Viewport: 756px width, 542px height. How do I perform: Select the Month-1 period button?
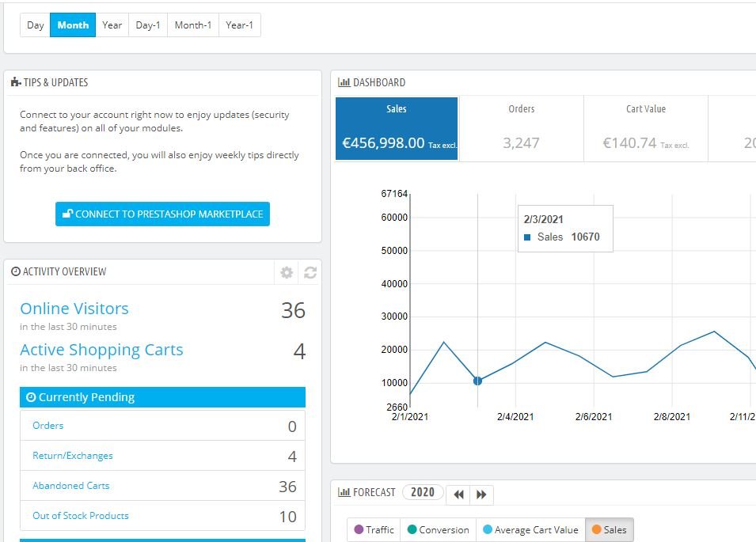click(x=193, y=25)
